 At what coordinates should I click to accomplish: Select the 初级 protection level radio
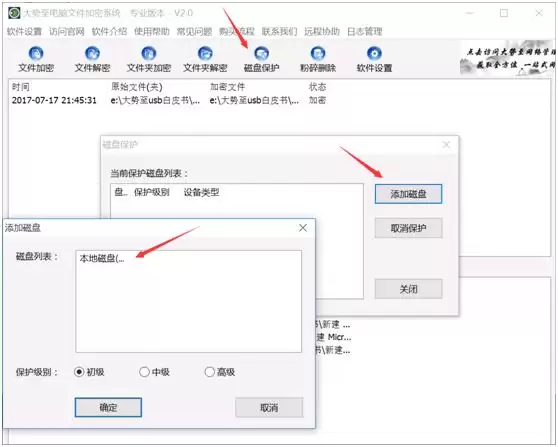89,372
